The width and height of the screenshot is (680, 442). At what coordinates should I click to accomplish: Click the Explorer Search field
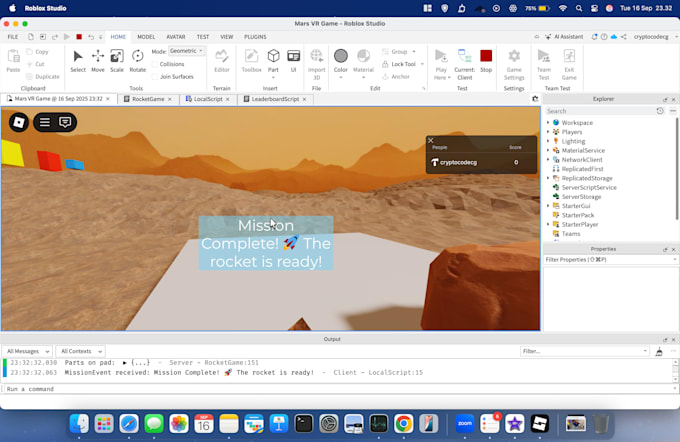click(x=599, y=111)
